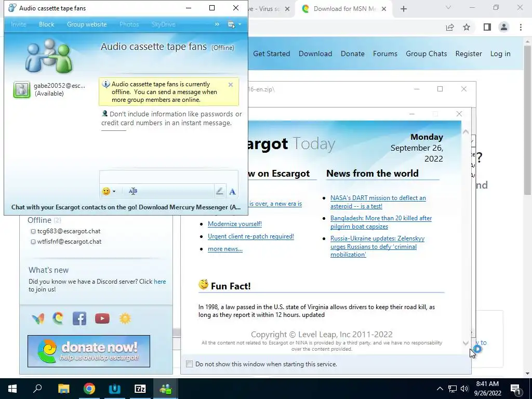Open the sun weather icon

[x=125, y=318]
